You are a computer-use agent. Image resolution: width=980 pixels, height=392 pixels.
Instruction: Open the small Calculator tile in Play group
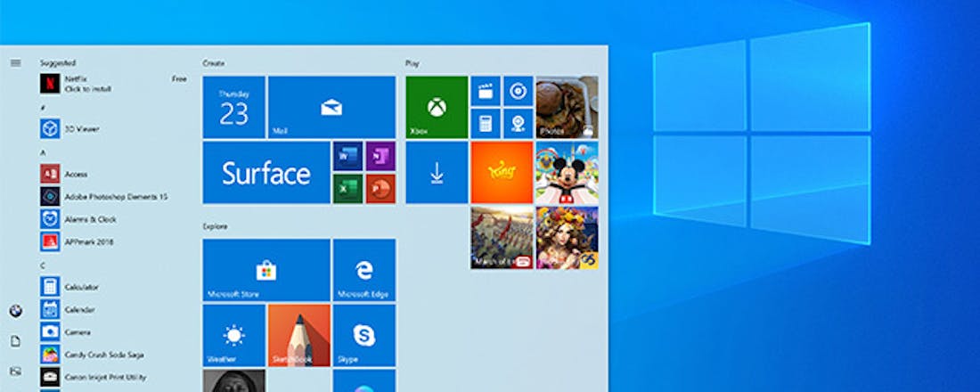[485, 123]
